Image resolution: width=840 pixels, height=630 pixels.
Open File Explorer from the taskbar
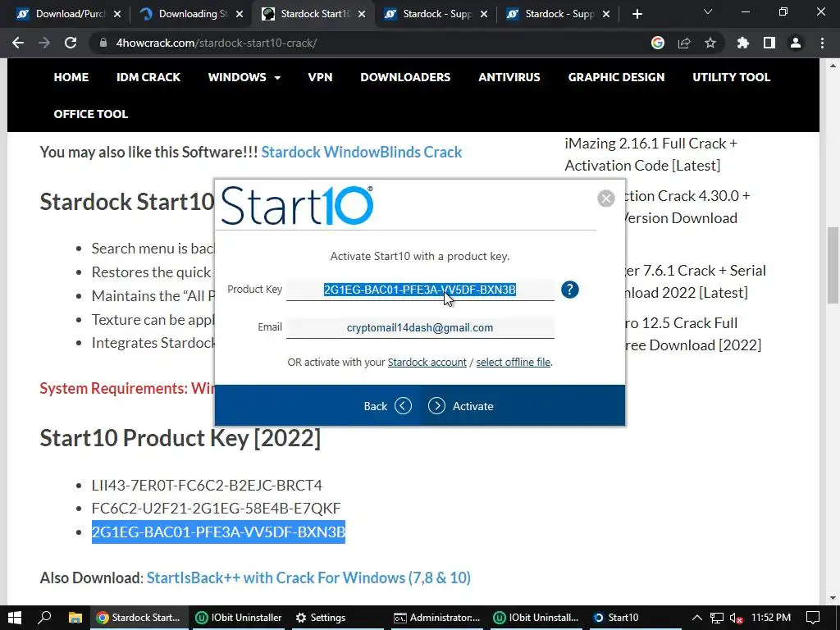click(75, 618)
